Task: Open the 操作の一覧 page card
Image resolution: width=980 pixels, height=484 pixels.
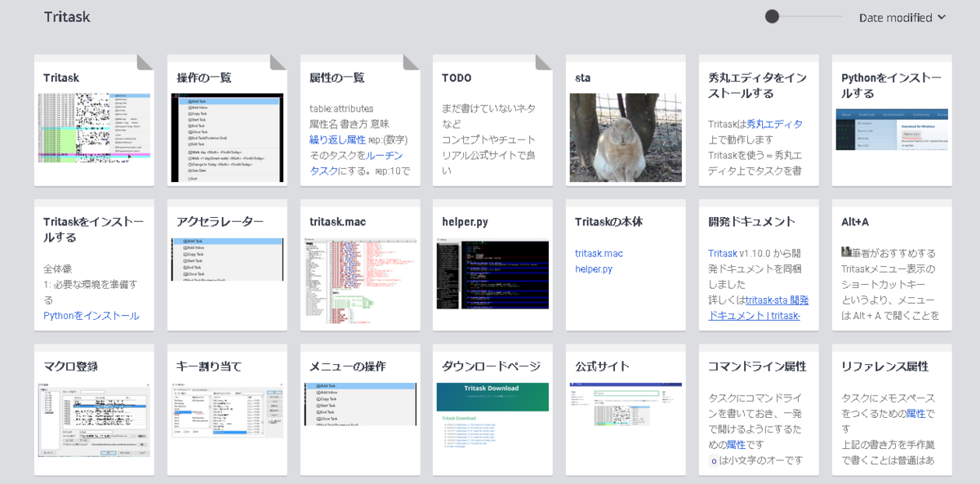Action: [x=227, y=121]
